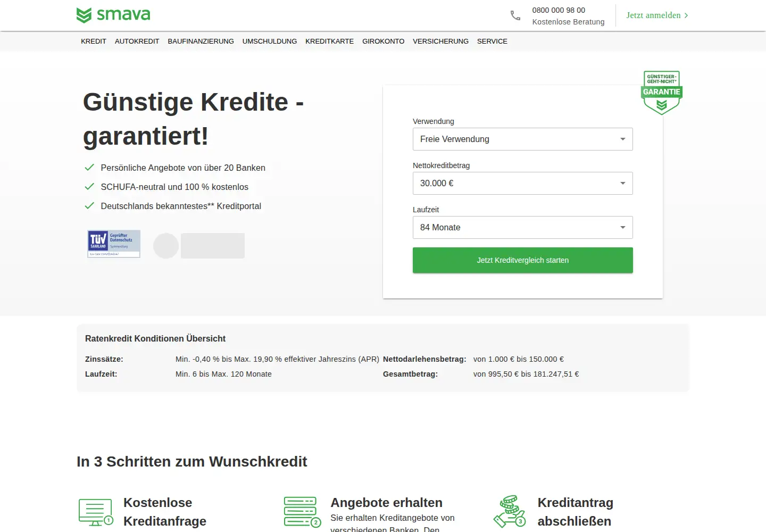Click 'Min. 6 bis Max. 120 Monate'
Image resolution: width=766 pixels, height=532 pixels.
223,374
